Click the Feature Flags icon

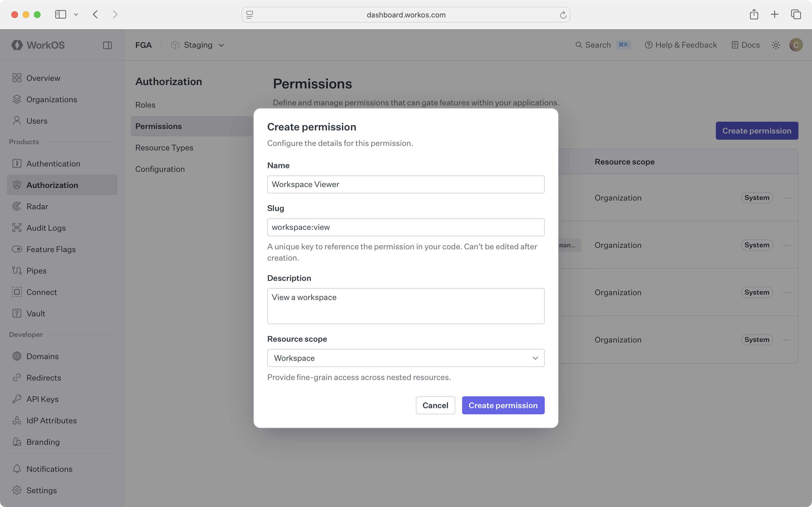pos(17,249)
